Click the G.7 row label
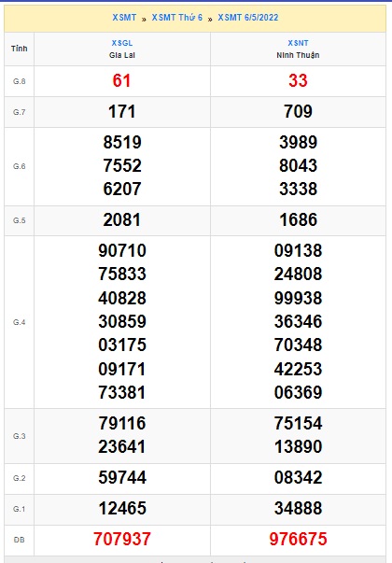The width and height of the screenshot is (392, 563). (x=20, y=112)
